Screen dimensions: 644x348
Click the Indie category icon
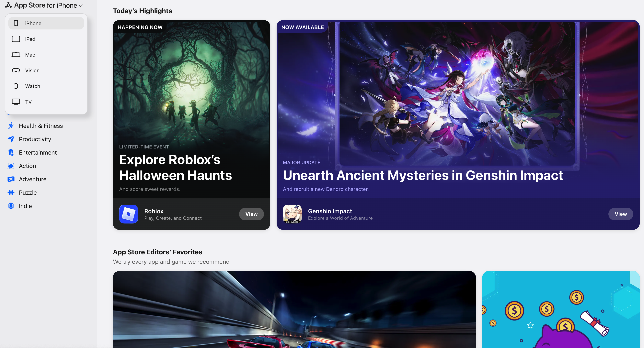tap(11, 206)
